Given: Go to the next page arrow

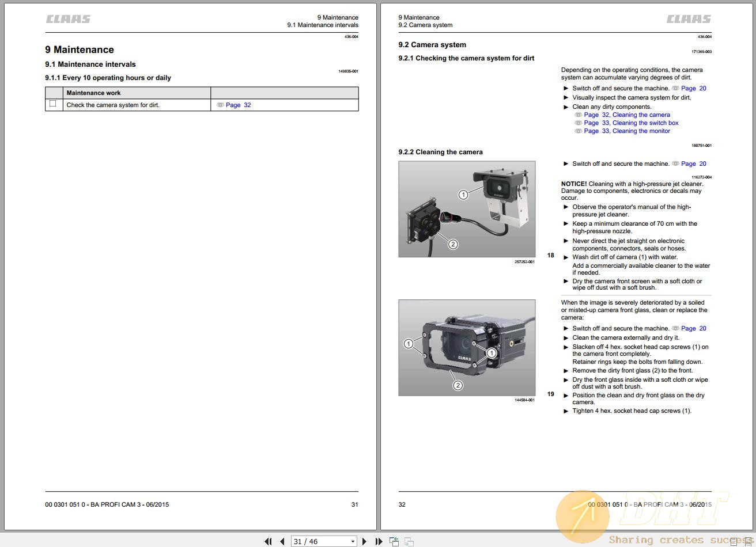Looking at the screenshot, I should [x=364, y=541].
